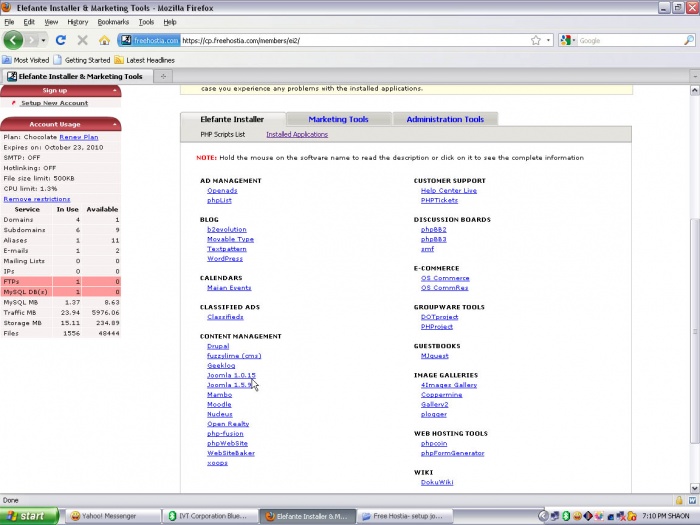
Task: Reload the current page
Action: pos(61,40)
